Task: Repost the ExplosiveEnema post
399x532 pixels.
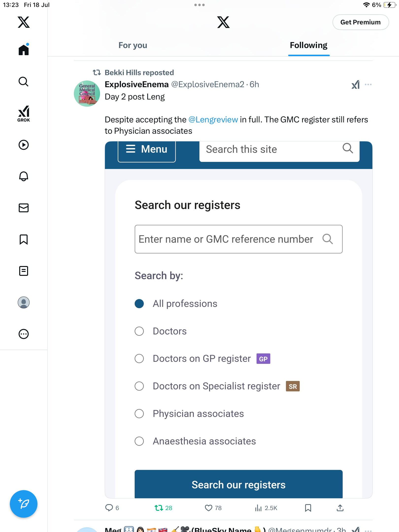Action: (x=163, y=508)
